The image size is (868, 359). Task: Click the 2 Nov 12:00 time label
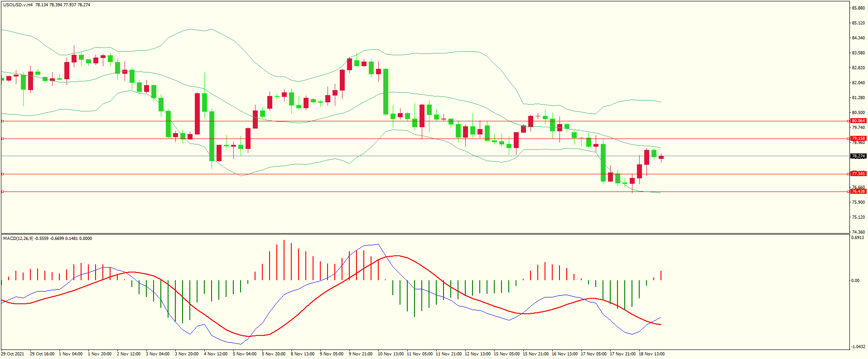tap(129, 354)
